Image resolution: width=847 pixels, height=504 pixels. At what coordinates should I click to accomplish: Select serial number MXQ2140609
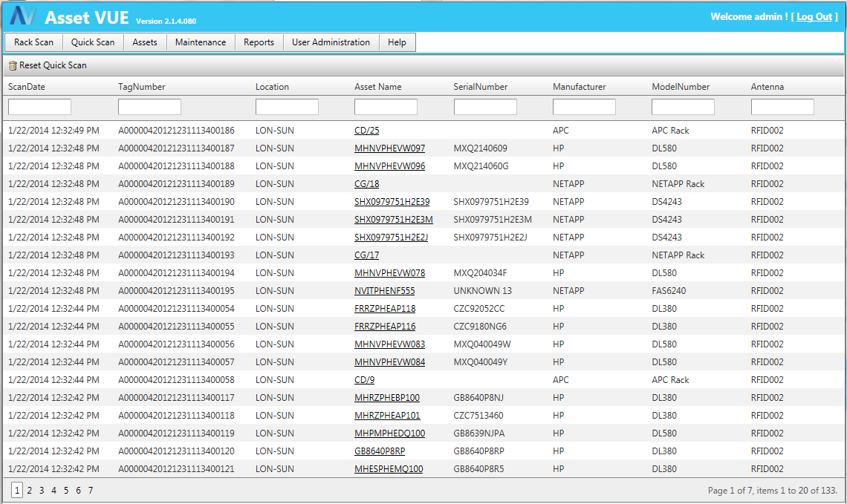click(480, 148)
